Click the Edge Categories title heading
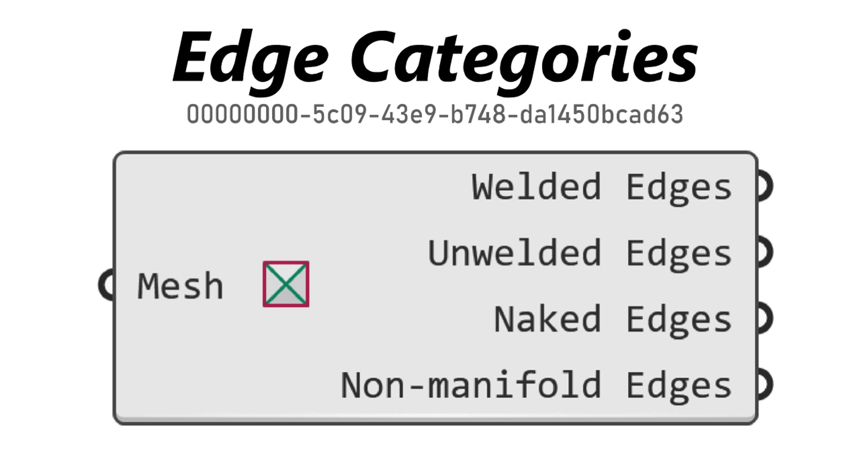 coord(435,62)
